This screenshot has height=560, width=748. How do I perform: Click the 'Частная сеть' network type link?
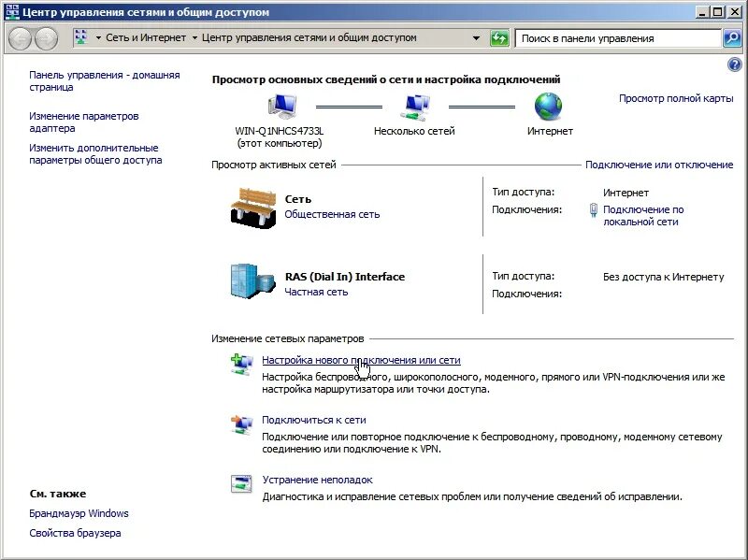tap(316, 292)
